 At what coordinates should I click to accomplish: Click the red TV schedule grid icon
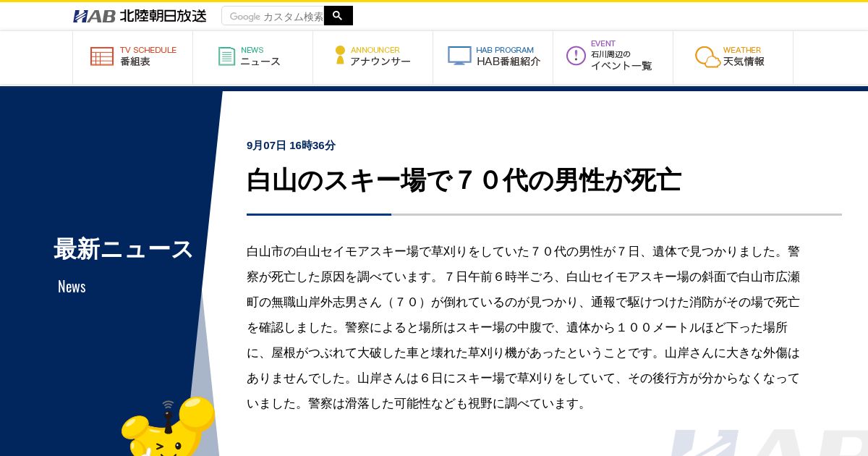[102, 56]
